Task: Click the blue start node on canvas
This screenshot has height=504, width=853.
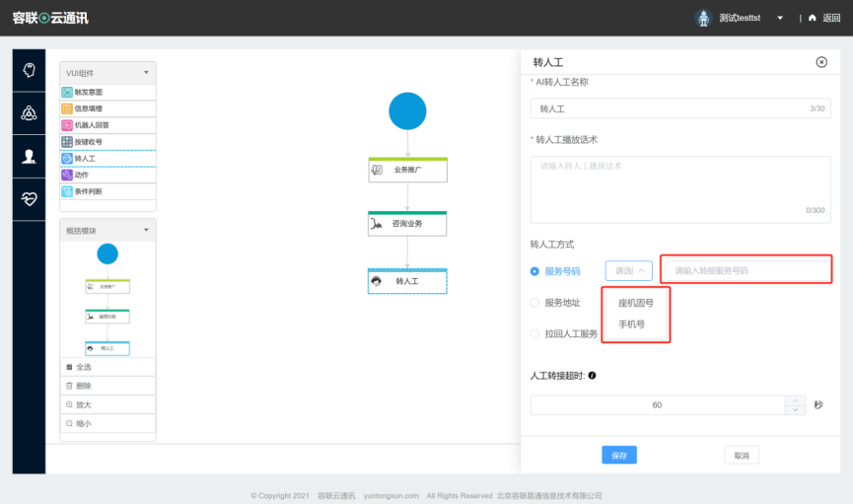Action: point(407,111)
